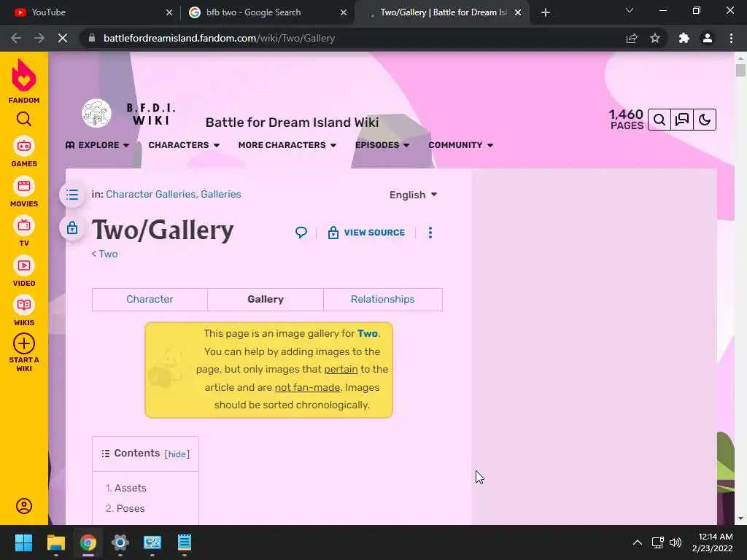Expand the Episodes dropdown
This screenshot has height=560, width=747.
(382, 145)
